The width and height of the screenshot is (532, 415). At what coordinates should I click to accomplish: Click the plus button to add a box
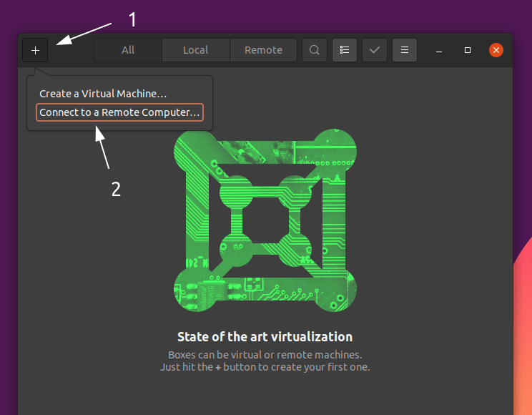[35, 50]
